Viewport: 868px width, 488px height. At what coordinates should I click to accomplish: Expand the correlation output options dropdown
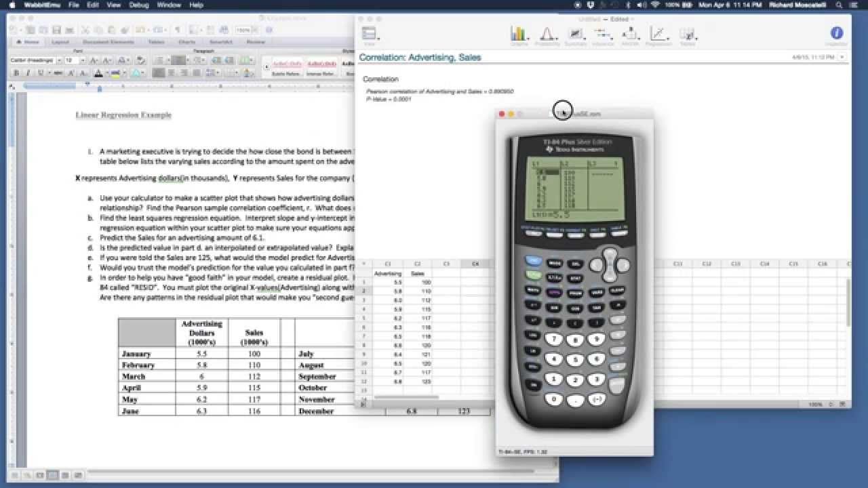[842, 58]
